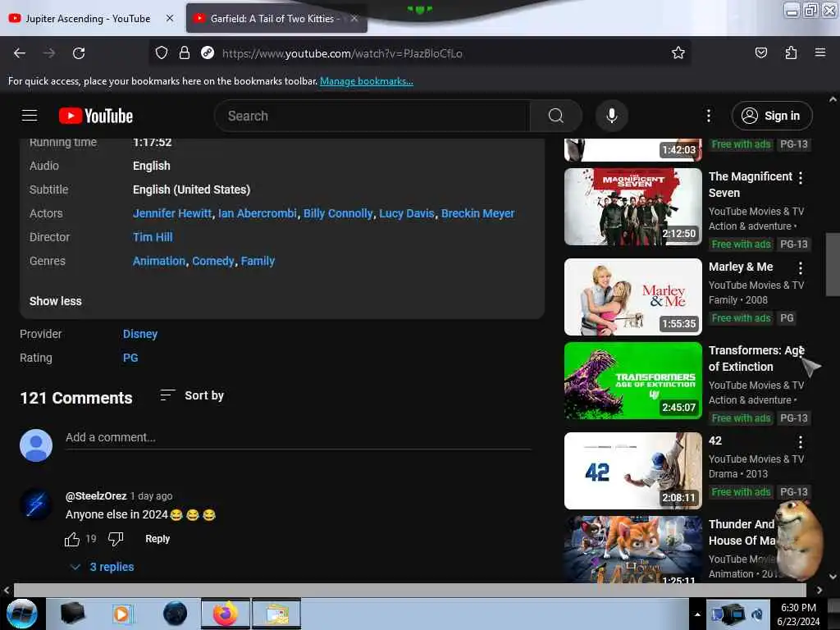Collapse description with Show less

click(x=56, y=301)
